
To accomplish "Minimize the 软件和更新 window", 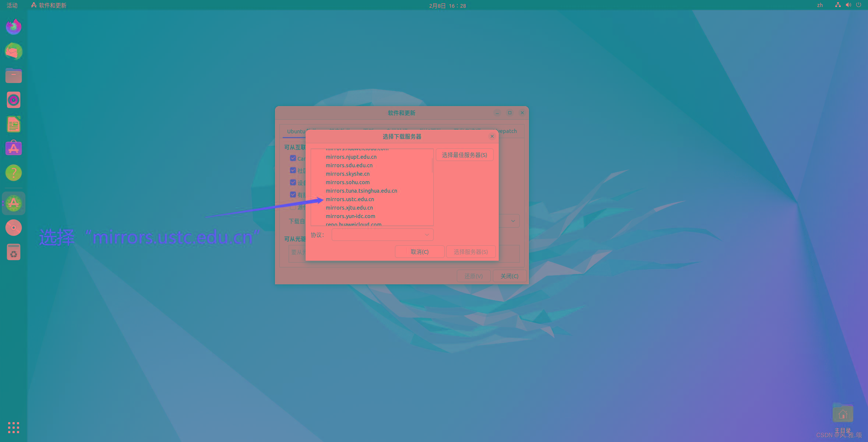I will point(497,113).
